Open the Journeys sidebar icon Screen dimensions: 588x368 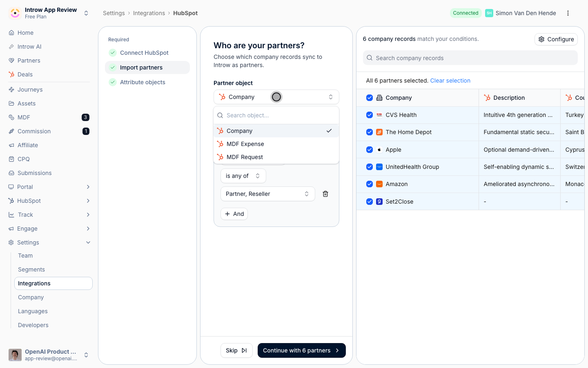click(11, 90)
